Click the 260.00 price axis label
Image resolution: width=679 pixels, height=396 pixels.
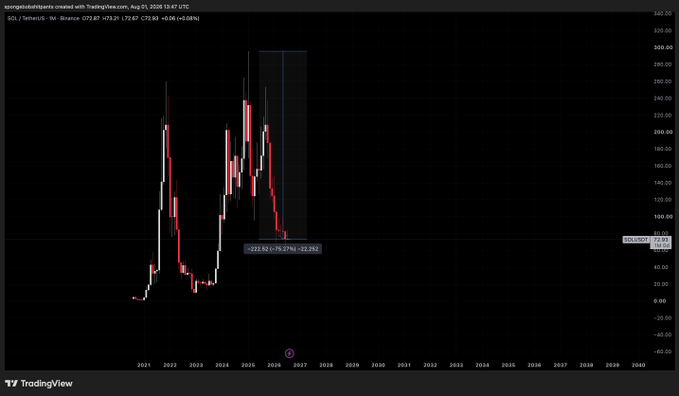point(663,81)
